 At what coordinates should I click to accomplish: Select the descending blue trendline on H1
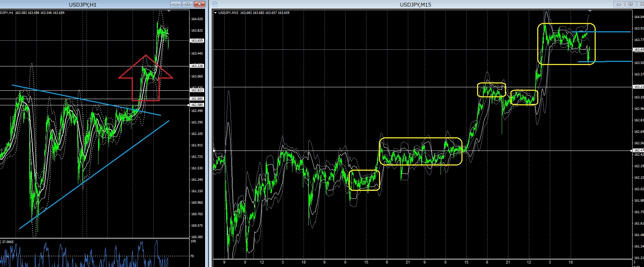[x=87, y=100]
